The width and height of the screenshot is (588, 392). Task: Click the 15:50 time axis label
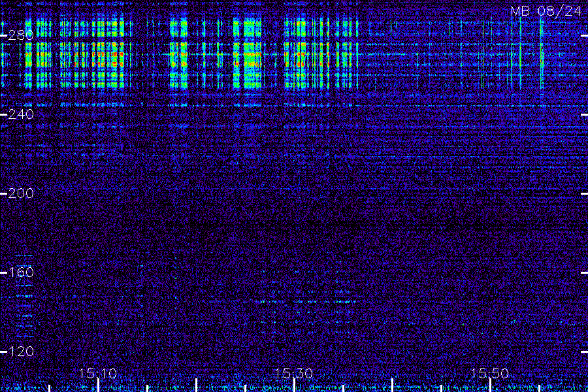[490, 374]
